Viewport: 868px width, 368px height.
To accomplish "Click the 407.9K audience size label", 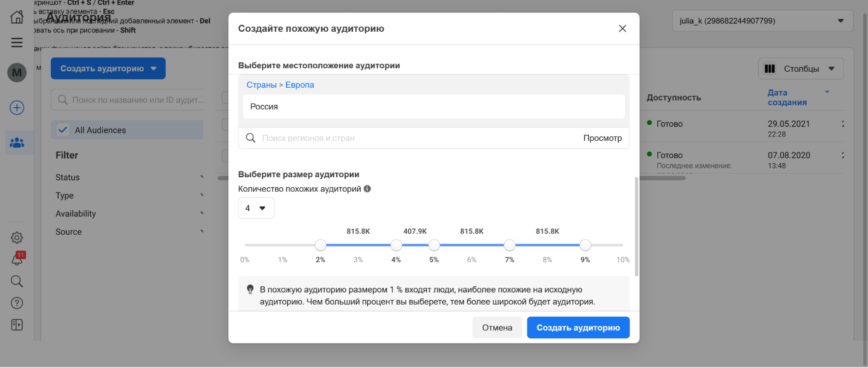I will (x=415, y=231).
